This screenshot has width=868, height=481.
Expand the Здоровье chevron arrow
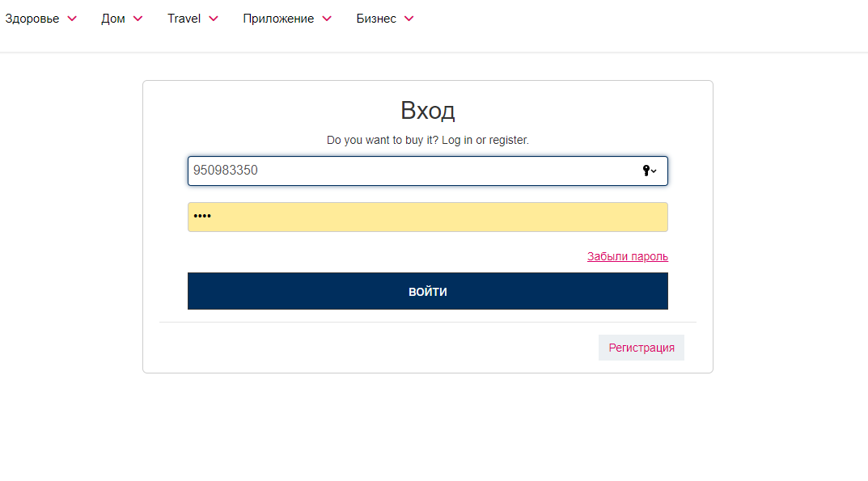click(x=72, y=19)
